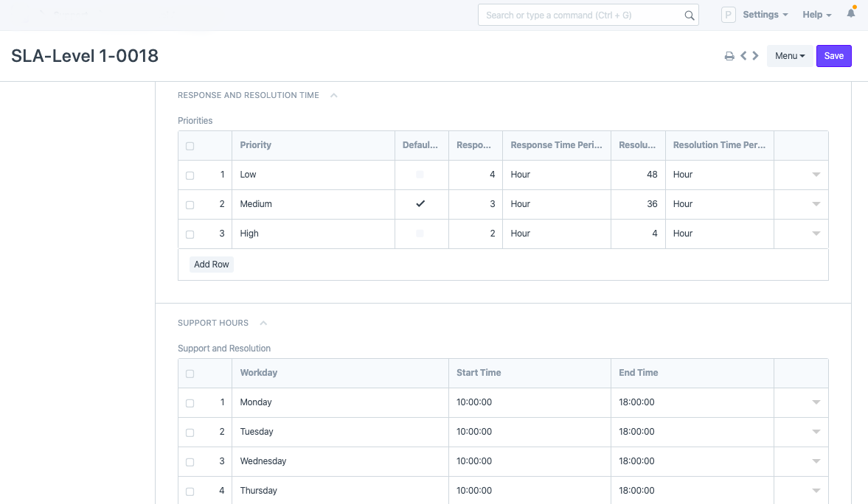Select the Low priority row checkbox
The width and height of the screenshot is (868, 504).
click(190, 175)
